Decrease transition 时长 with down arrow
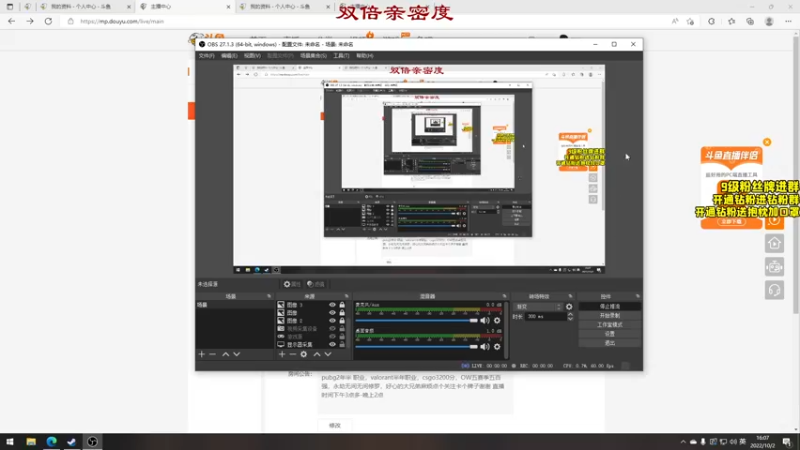Screen dimensions: 800x450 tap(570, 319)
